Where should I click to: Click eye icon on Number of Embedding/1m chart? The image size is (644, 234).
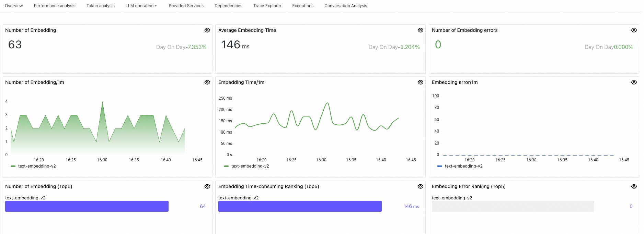(x=207, y=82)
